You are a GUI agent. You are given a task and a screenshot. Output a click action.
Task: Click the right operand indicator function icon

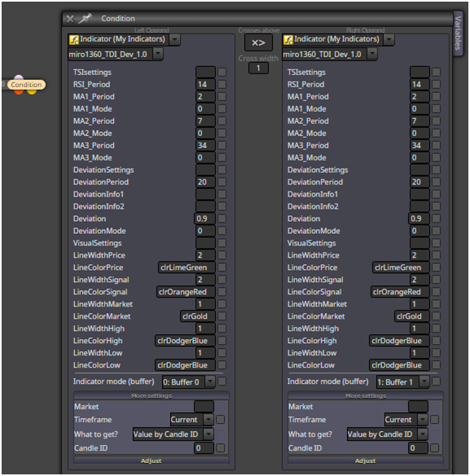tap(288, 39)
